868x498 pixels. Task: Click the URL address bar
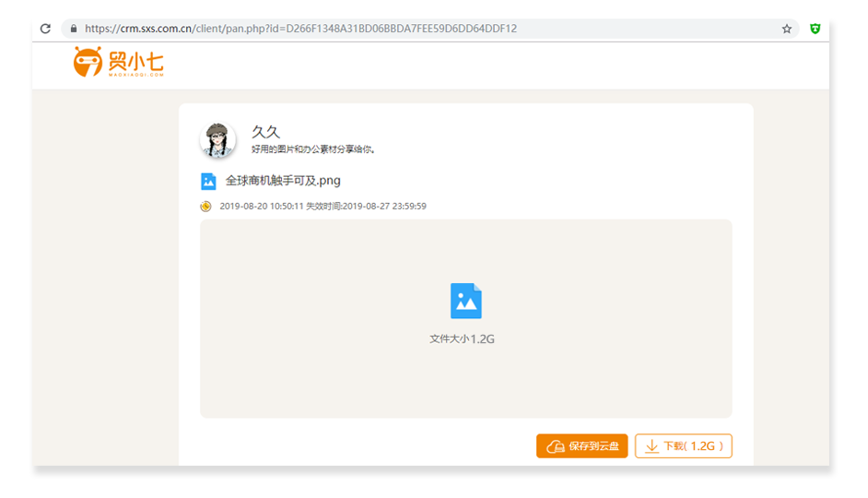[369, 29]
